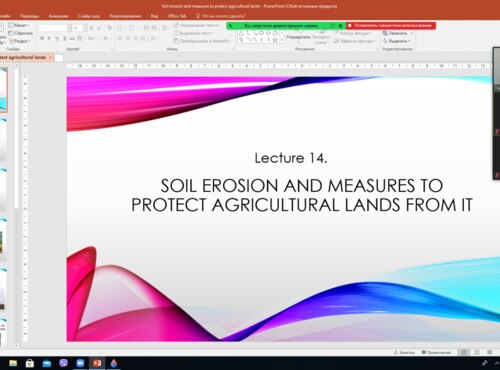Click the increase font size icon

coord(91,28)
